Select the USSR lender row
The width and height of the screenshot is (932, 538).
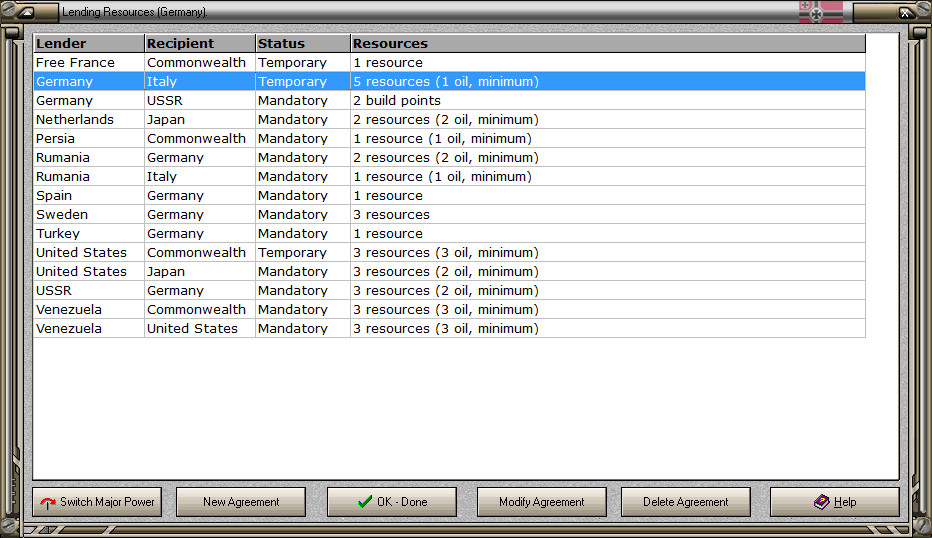449,291
